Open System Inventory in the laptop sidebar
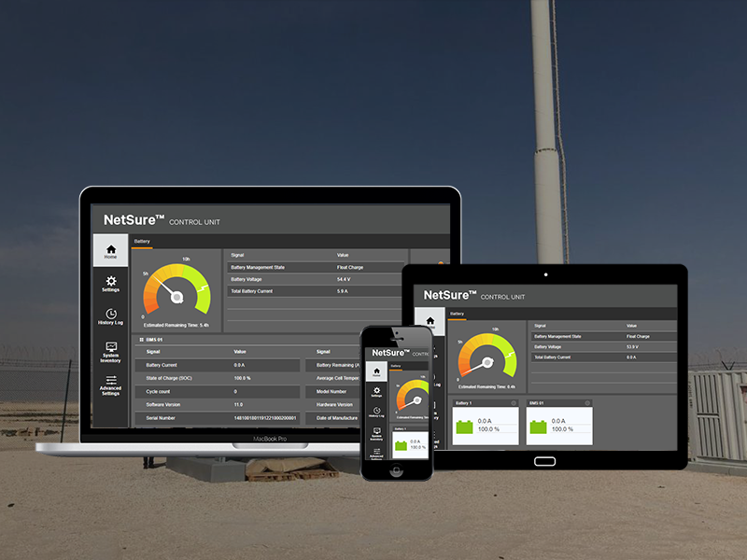The image size is (747, 560). pos(111,351)
